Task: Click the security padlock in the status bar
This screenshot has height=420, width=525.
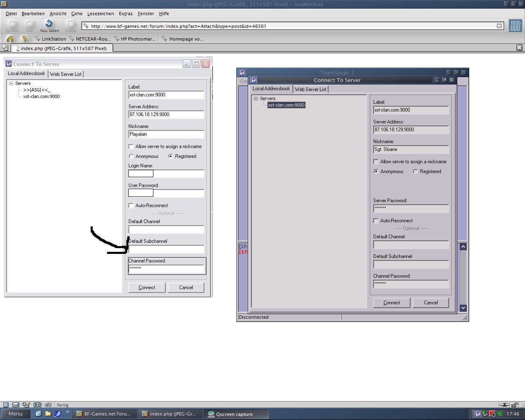Action: pyautogui.click(x=516, y=405)
